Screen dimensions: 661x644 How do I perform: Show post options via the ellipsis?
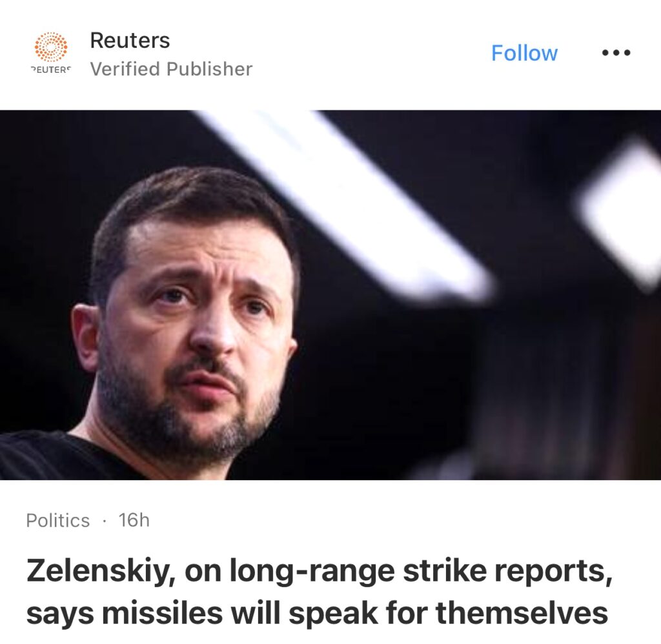616,53
